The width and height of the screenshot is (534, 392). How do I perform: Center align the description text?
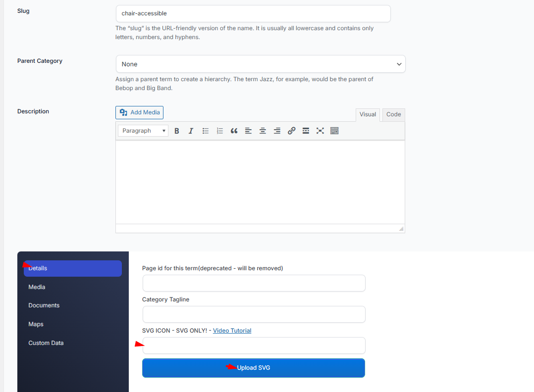pos(263,131)
